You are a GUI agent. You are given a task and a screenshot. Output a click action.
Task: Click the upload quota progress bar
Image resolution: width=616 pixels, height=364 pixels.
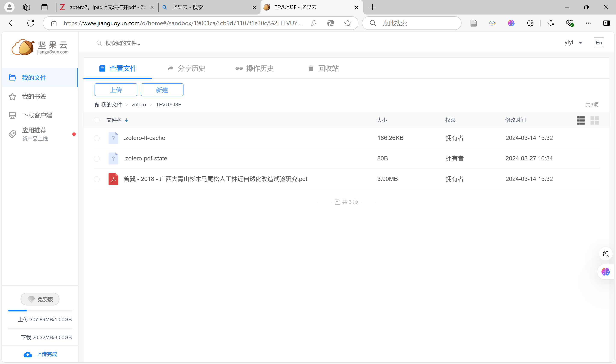(x=40, y=311)
